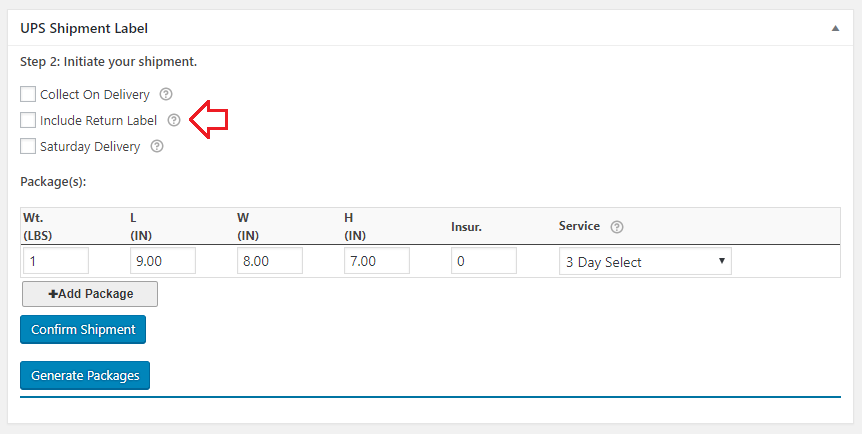Confirm the shipment
Image resolution: width=862 pixels, height=434 pixels.
click(x=83, y=329)
